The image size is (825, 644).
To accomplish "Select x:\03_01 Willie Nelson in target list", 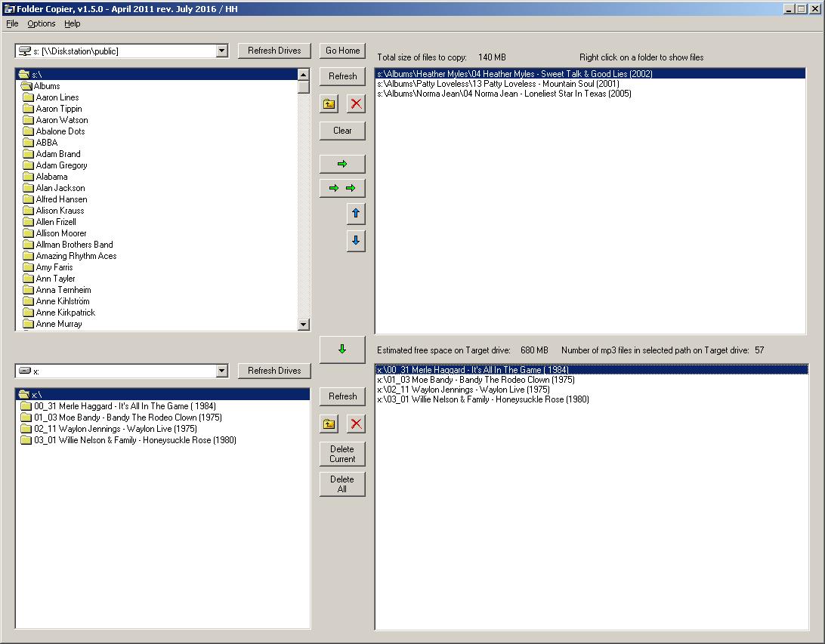I will (x=592, y=399).
